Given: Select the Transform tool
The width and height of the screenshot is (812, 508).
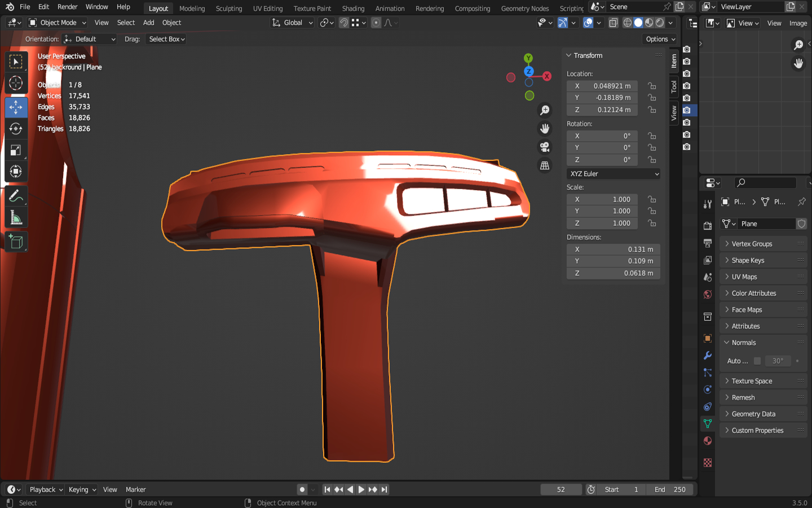Looking at the screenshot, I should point(16,172).
